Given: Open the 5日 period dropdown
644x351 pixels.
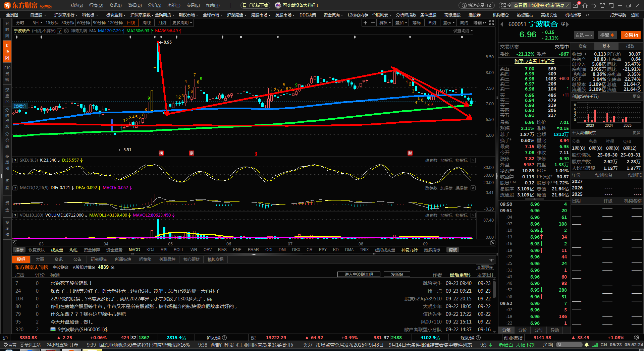Looking at the screenshot, I should 37,23.
